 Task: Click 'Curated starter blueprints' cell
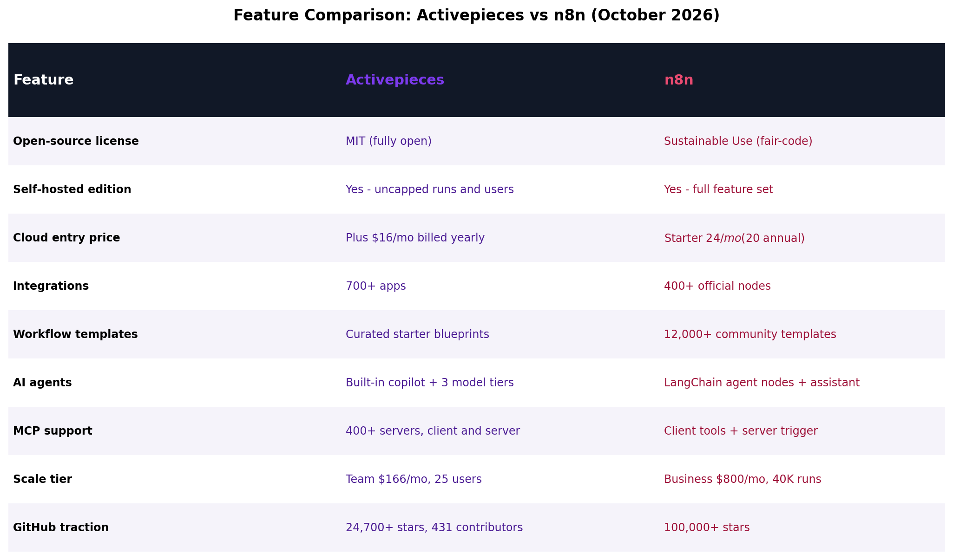(417, 334)
